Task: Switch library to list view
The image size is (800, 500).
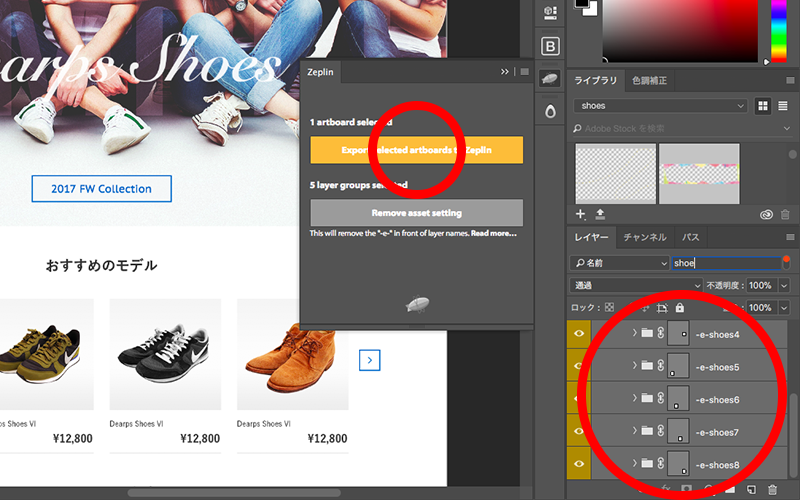Action: point(783,106)
